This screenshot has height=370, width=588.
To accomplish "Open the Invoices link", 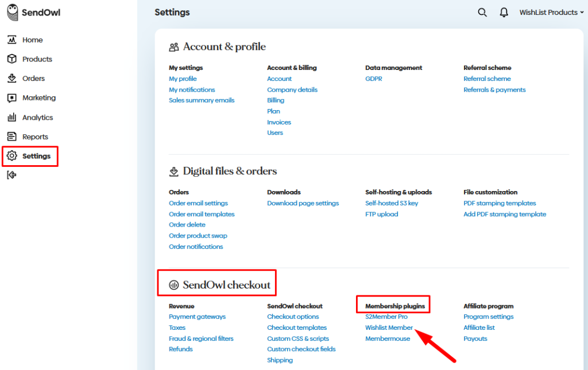I will pos(279,122).
